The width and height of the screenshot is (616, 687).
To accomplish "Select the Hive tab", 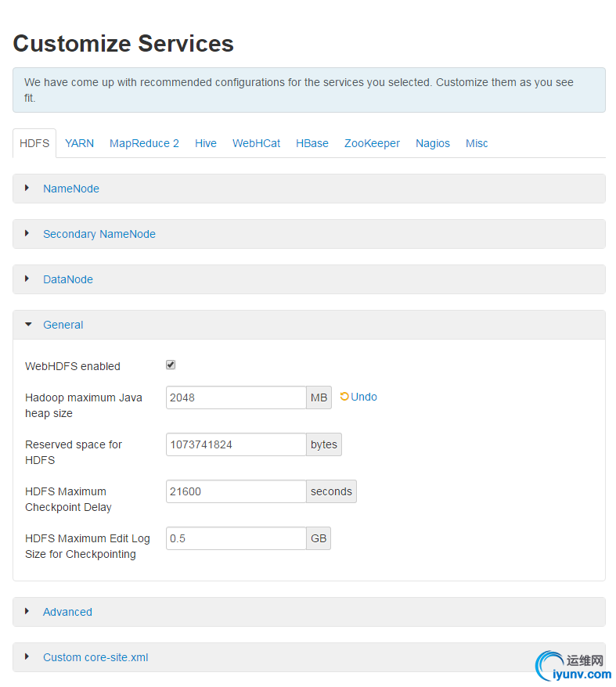I will [206, 143].
